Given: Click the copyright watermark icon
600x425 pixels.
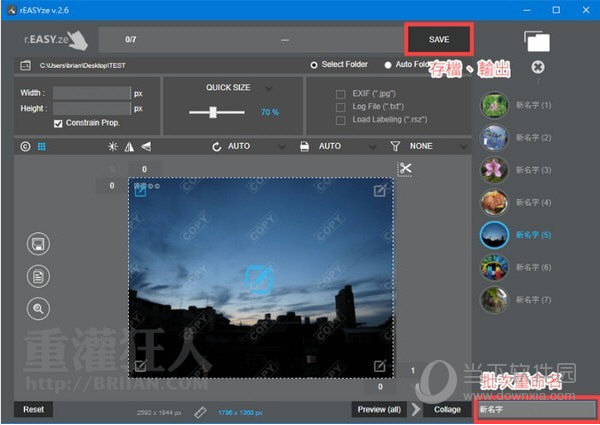Looking at the screenshot, I should 25,147.
